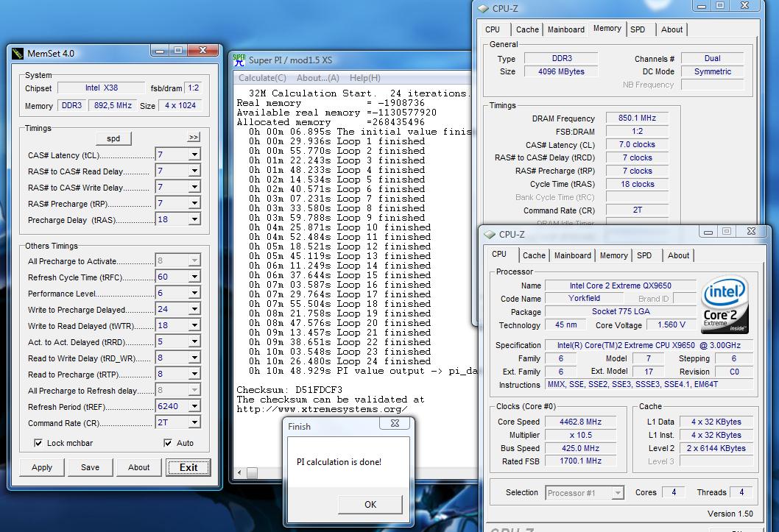Click the Intel Core 2 Extreme logo
The width and height of the screenshot is (779, 532).
coord(725,304)
